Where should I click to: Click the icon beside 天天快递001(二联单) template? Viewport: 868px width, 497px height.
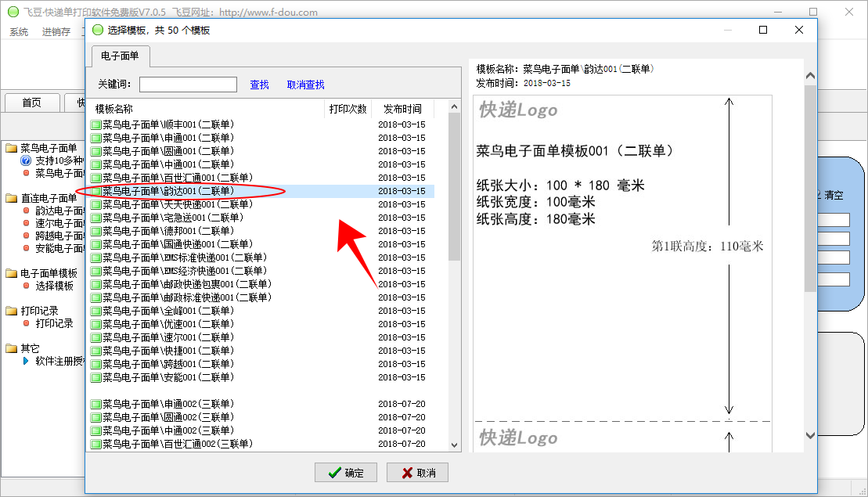click(x=95, y=205)
